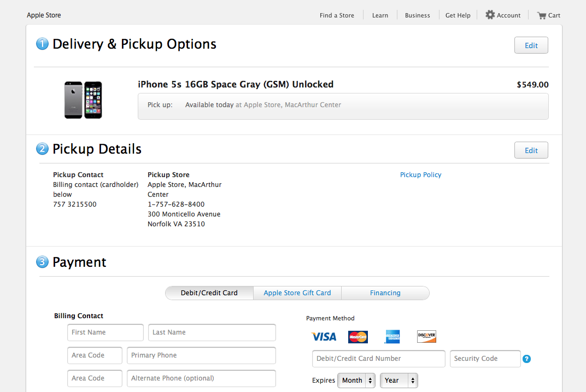Screen dimensions: 586x392
Task: Go to Find a Store
Action: pos(337,15)
